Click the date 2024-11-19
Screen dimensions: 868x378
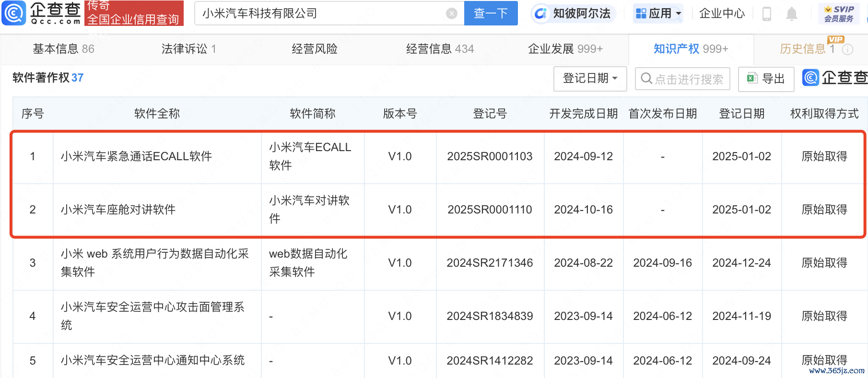(x=741, y=316)
